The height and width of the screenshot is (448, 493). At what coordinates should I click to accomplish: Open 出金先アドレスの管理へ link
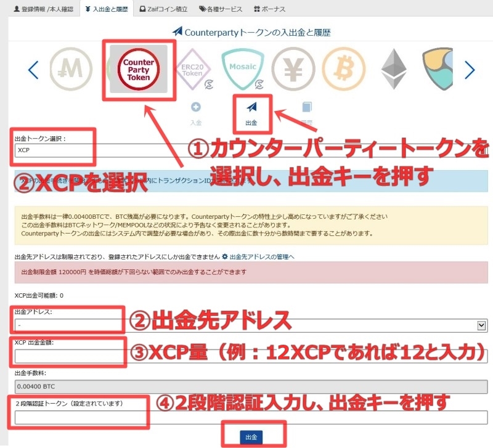click(262, 257)
